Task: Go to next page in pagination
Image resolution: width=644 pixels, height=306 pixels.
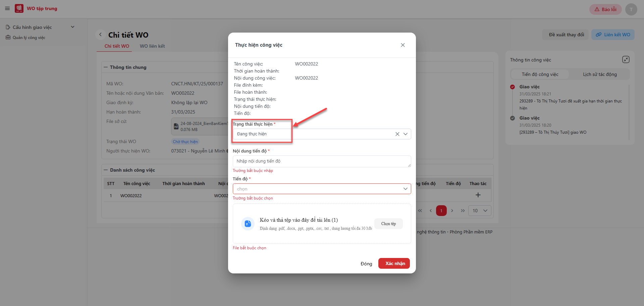Action: click(452, 211)
